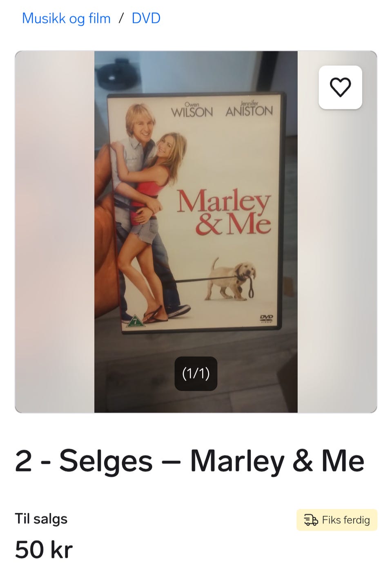Tap the Fiks ferdig shipping badge
Viewport: 392px width, 568px height.
coord(337,520)
